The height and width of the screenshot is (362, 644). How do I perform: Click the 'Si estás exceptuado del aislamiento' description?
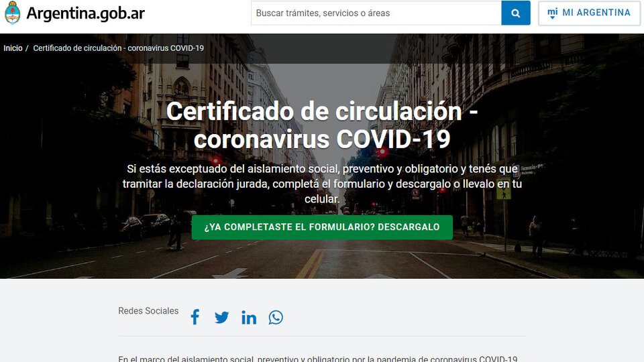322,184
